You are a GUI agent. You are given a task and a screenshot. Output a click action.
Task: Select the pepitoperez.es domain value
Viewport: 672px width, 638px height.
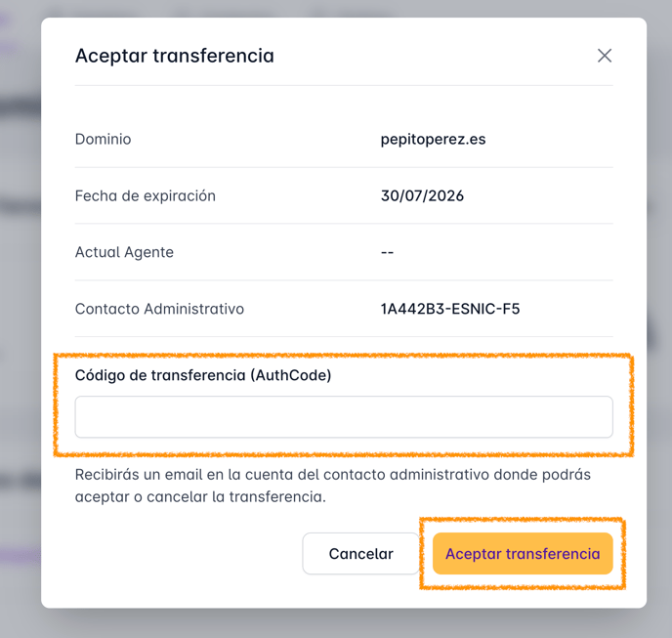click(433, 140)
